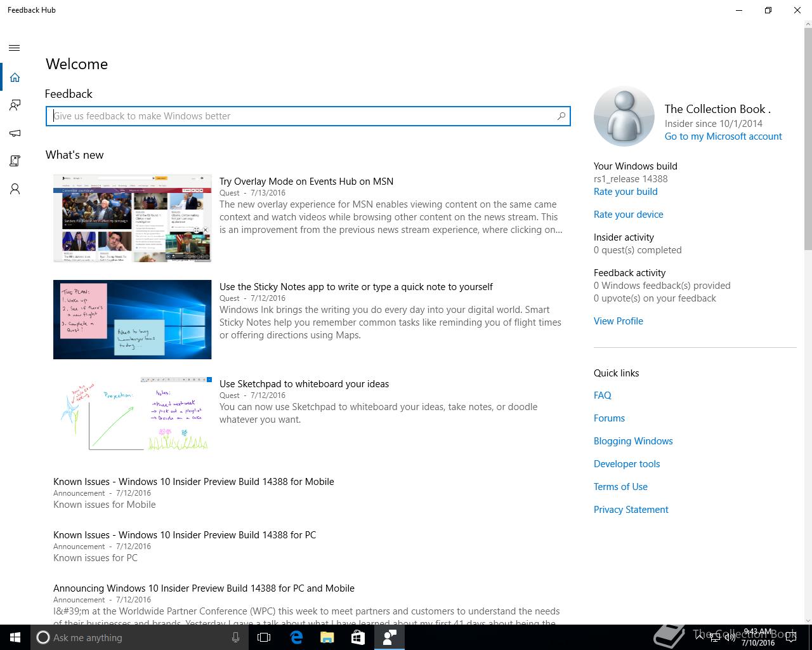Open Known Issues Build 14388 for PC

click(185, 535)
